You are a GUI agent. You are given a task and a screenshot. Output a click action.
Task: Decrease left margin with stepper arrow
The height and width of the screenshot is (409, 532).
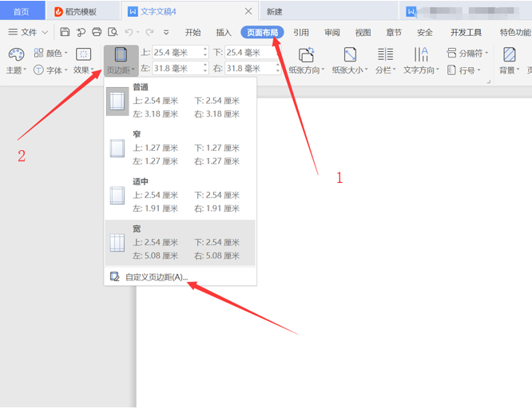[205, 71]
